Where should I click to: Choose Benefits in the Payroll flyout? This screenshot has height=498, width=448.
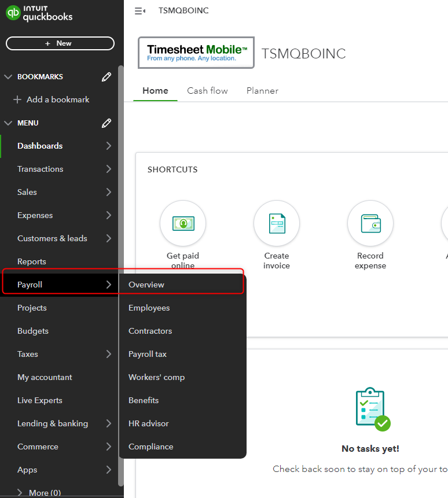pos(144,400)
